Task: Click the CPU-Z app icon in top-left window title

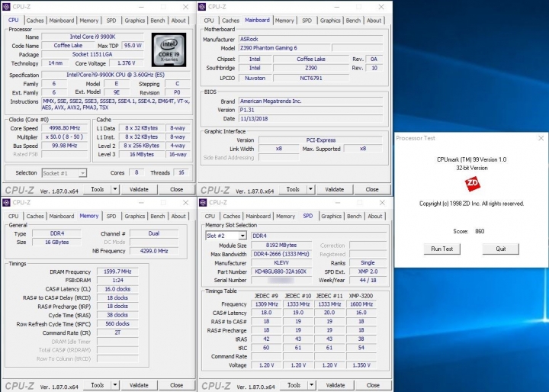Action: 6,7
